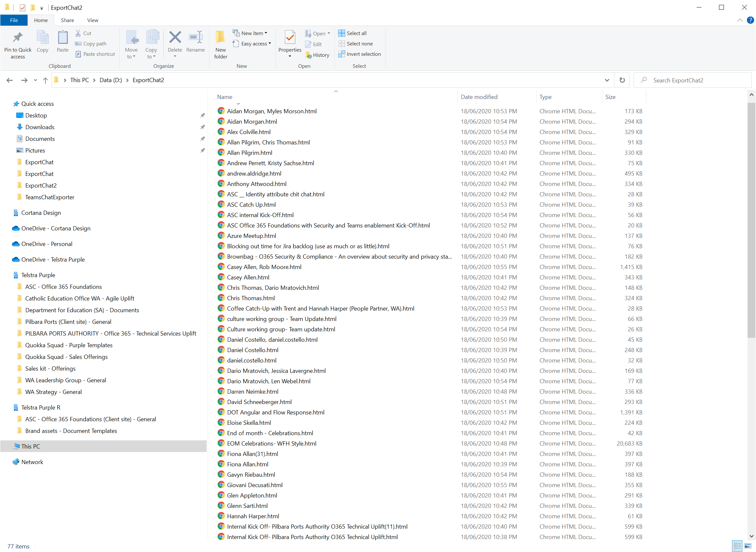Click the Pin to Quick access icon
Image resolution: width=756 pixels, height=552 pixels.
[18, 38]
